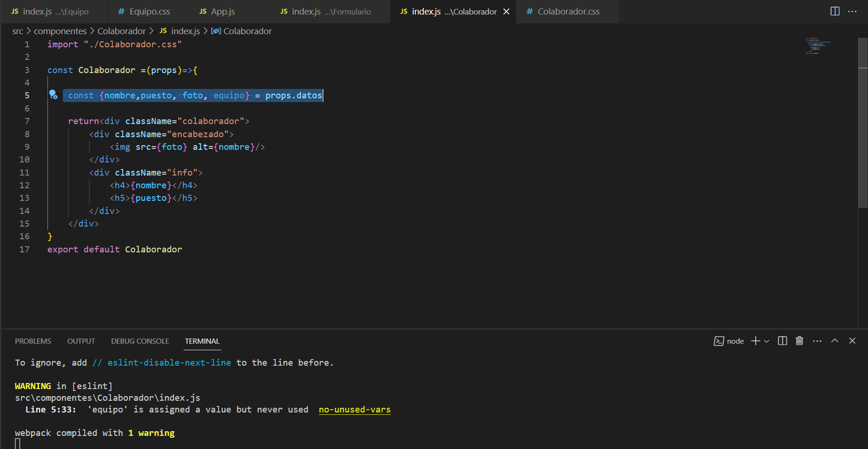Open the PROBLEMS panel tab
Viewport: 868px width, 449px height.
pyautogui.click(x=33, y=341)
